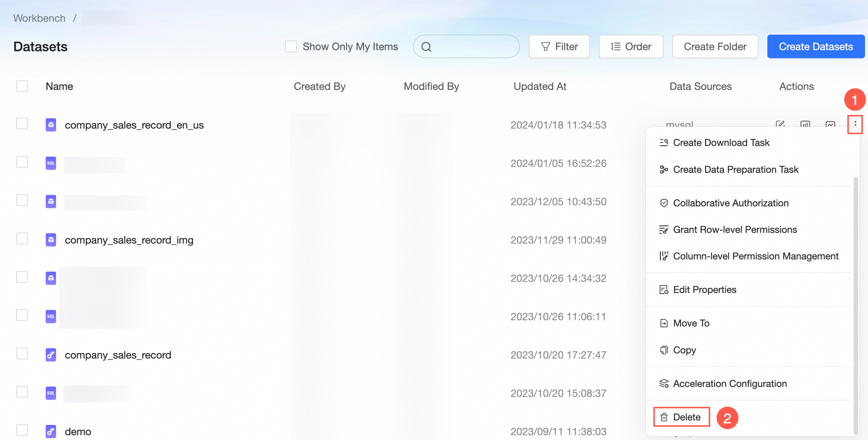
Task: Toggle the Show Only My Items checkbox
Action: [291, 46]
